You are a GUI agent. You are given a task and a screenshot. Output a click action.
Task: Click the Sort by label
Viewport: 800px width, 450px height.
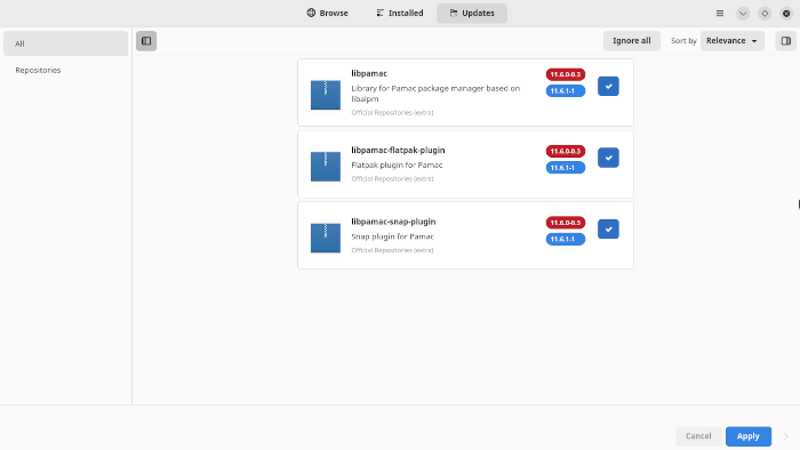click(x=684, y=41)
